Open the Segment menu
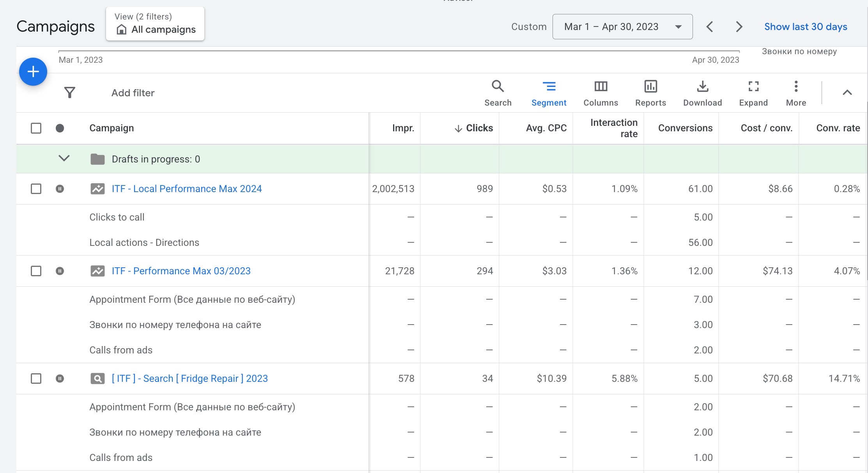 (x=549, y=93)
